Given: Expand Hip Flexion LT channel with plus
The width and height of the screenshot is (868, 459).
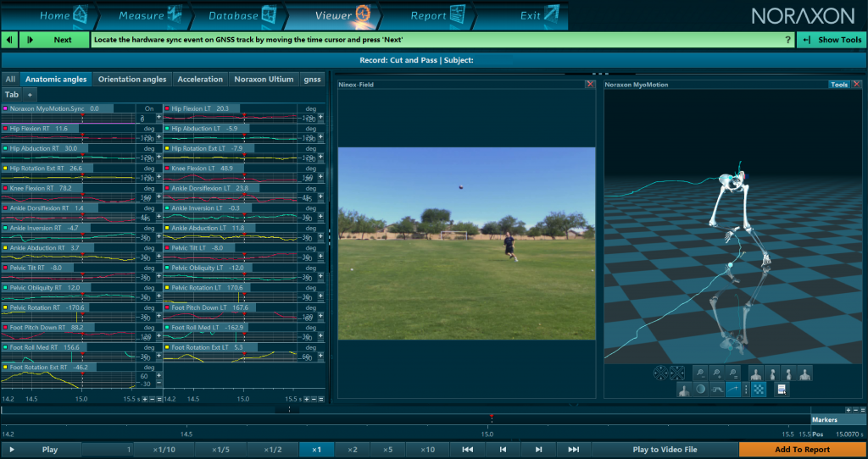Looking at the screenshot, I should pos(321,117).
